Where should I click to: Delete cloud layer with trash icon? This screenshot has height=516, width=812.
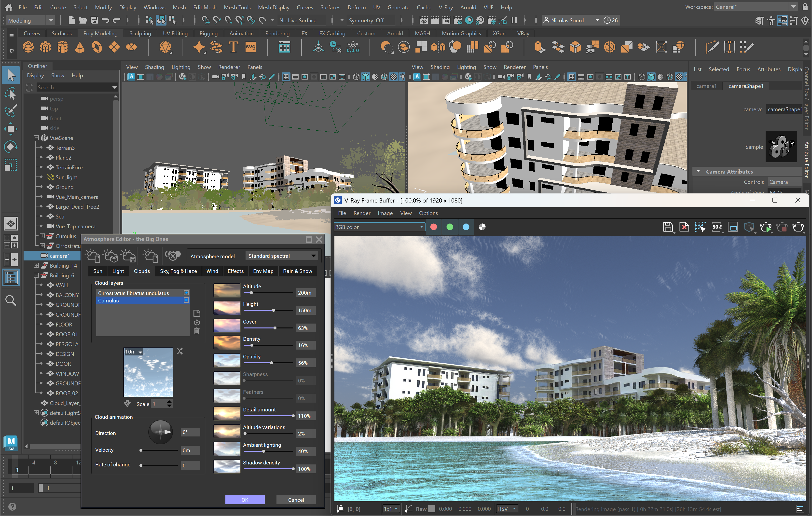coord(197,331)
